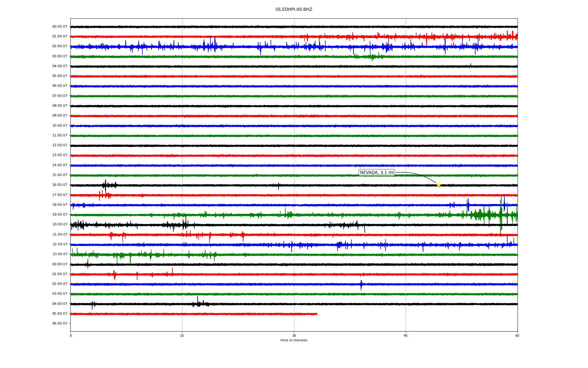Click the x-axis tick label 0
The image size is (588, 368).
[71, 335]
